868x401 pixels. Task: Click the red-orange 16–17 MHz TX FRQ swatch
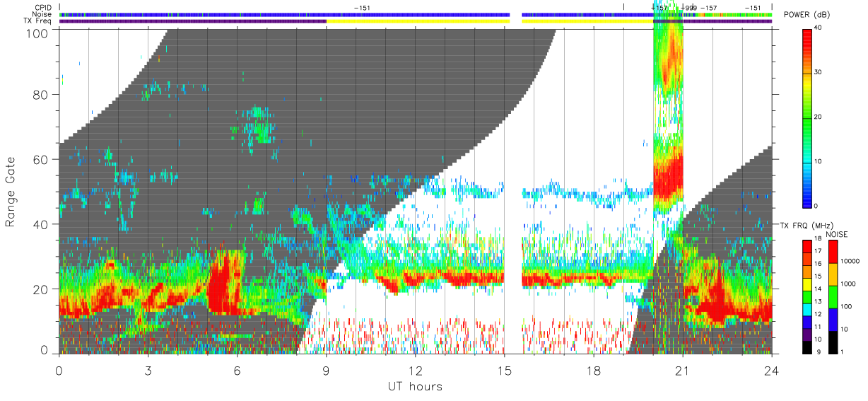(x=807, y=260)
